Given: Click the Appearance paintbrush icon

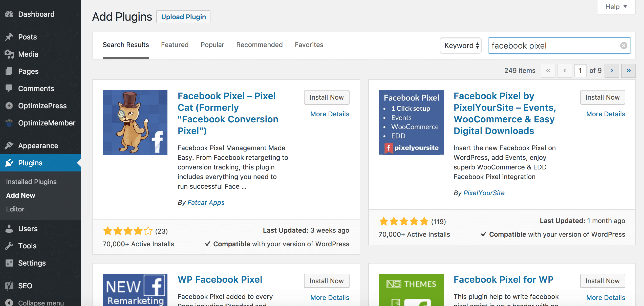Looking at the screenshot, I should click(x=9, y=146).
